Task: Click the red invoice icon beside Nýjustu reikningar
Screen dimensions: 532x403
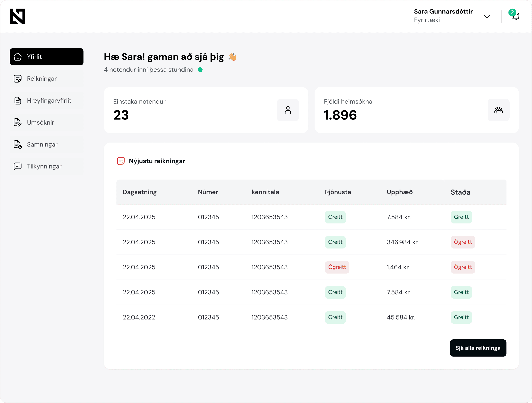Action: tap(121, 161)
